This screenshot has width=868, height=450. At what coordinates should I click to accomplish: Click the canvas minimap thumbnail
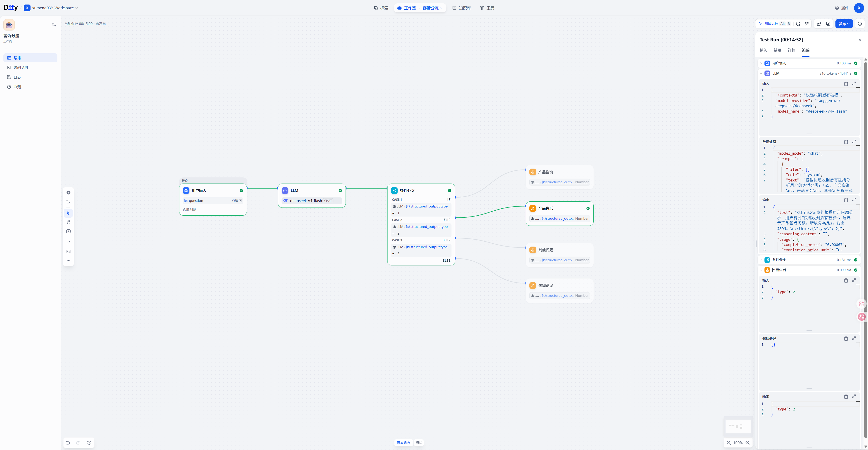pos(738,426)
